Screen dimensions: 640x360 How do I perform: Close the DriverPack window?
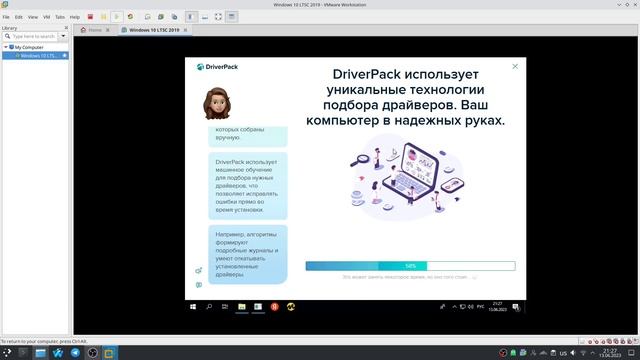pos(515,67)
